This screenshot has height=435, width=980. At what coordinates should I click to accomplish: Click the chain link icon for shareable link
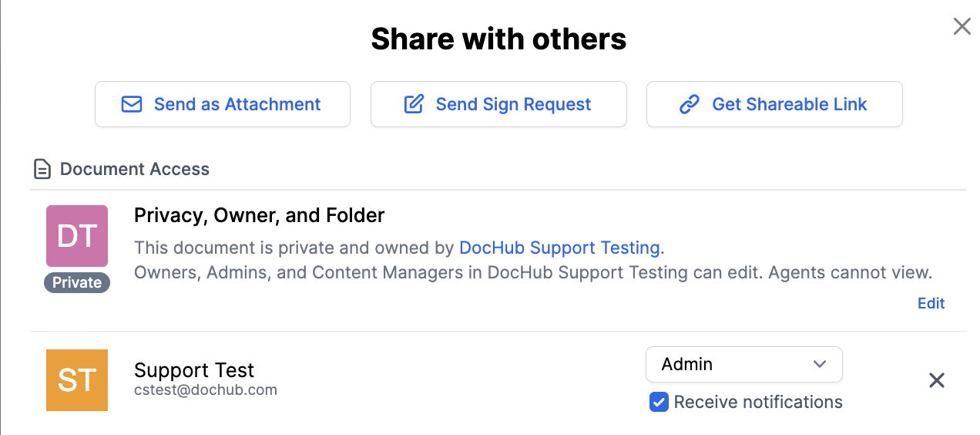(689, 104)
